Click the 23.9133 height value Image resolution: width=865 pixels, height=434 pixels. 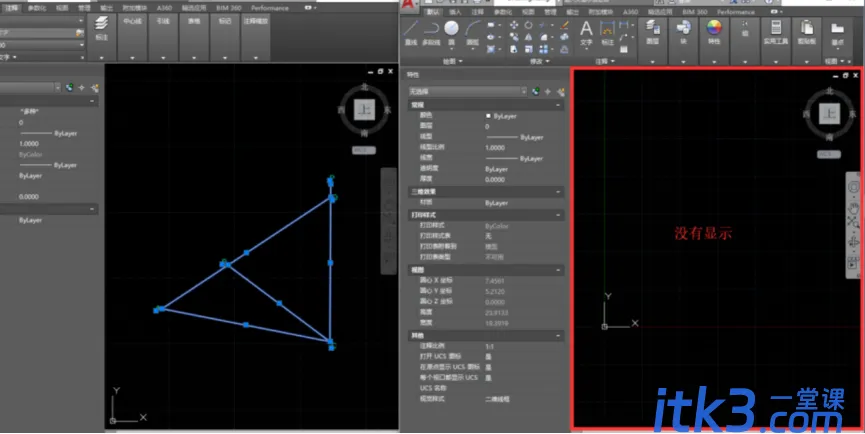click(496, 313)
